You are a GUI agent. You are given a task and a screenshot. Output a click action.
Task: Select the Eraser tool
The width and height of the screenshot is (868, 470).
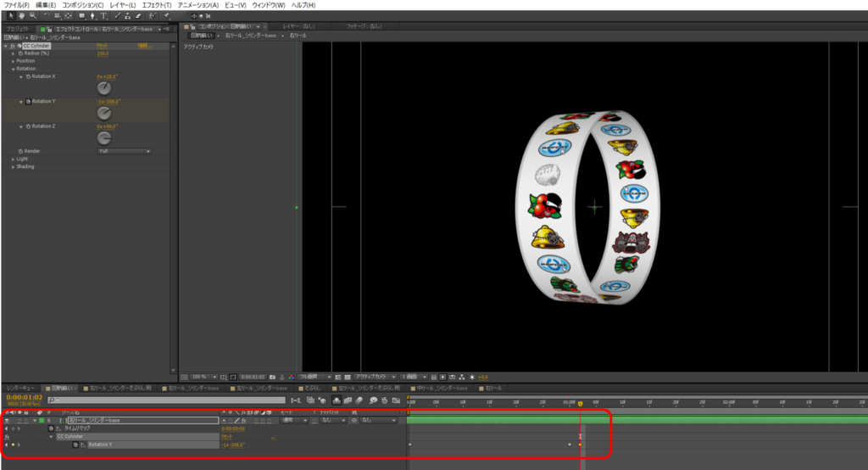(x=138, y=15)
